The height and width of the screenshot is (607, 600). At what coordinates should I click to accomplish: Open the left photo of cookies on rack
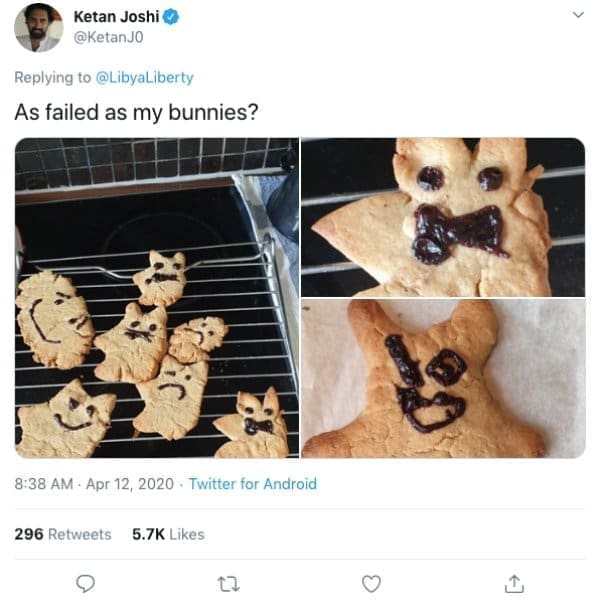coord(156,297)
